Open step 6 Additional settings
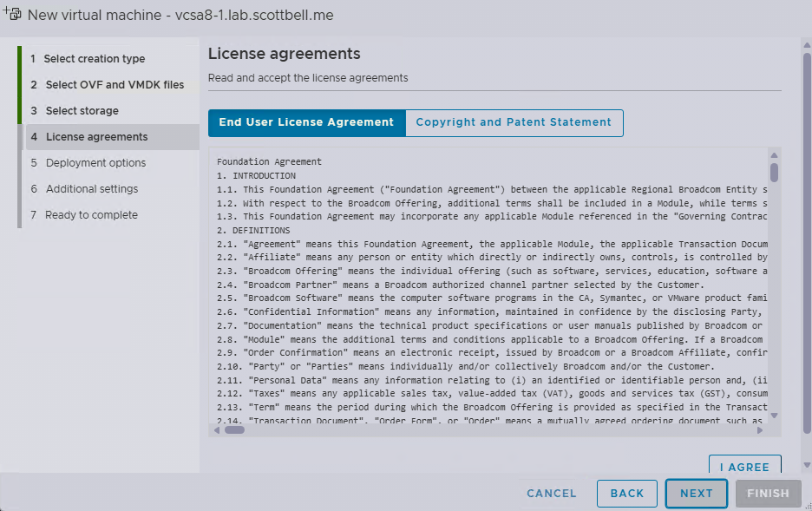Screen dimensions: 812x511 (x=92, y=189)
